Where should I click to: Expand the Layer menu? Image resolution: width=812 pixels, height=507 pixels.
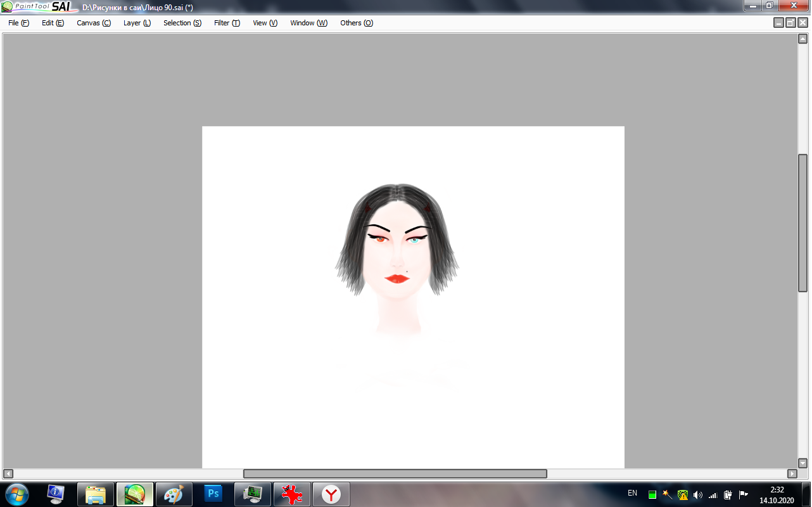[x=137, y=23]
